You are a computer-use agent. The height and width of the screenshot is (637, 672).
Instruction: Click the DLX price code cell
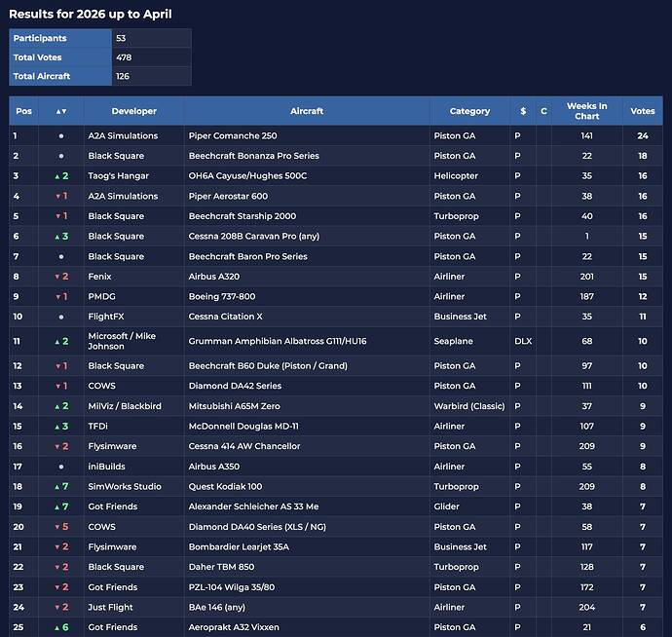pyautogui.click(x=523, y=341)
